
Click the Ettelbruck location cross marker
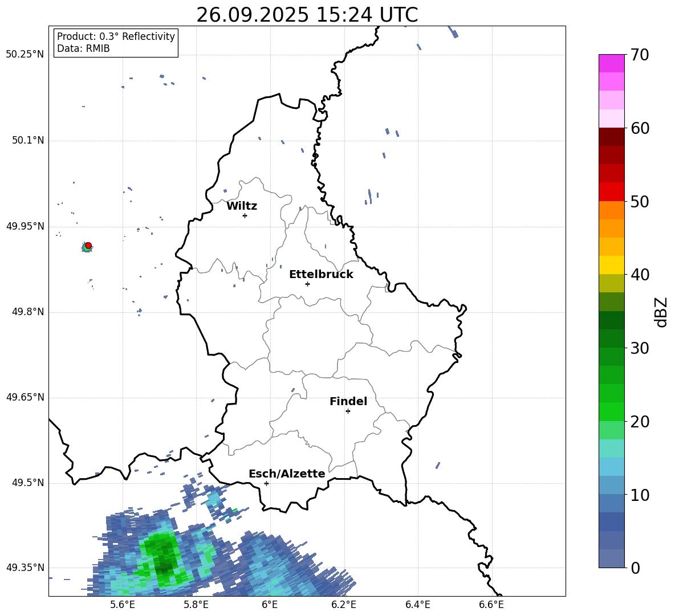tap(307, 284)
